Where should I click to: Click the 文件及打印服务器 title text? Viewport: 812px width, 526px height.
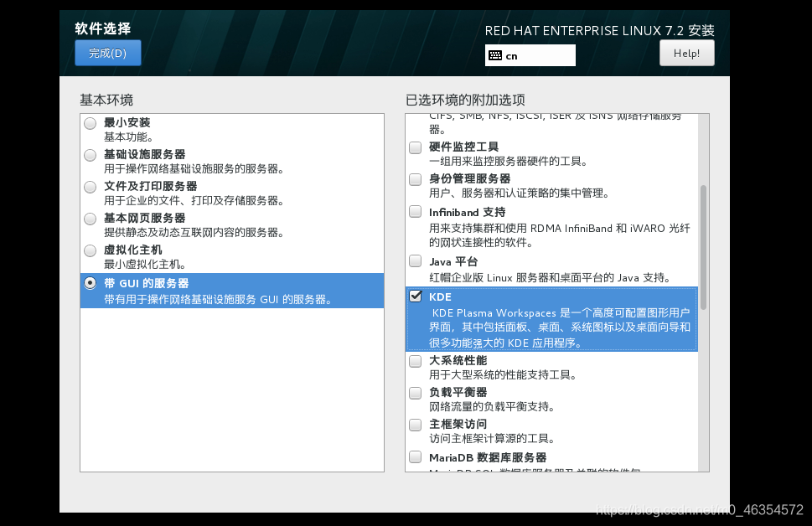[151, 187]
